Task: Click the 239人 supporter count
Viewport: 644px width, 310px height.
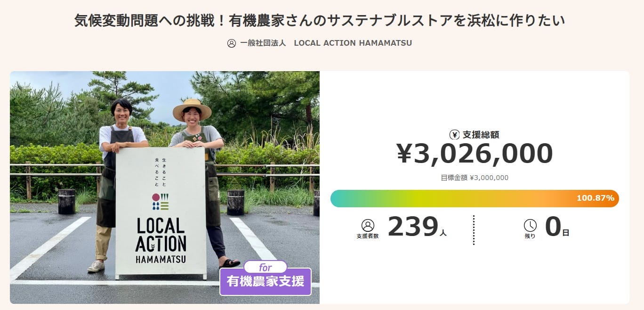Action: 417,228
